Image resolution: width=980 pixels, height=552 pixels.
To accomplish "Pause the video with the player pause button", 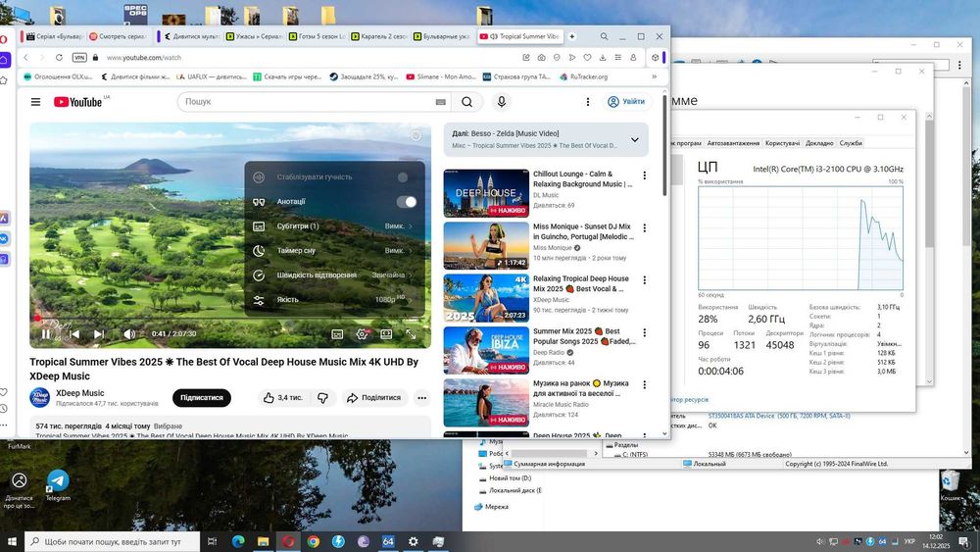I will 46,333.
